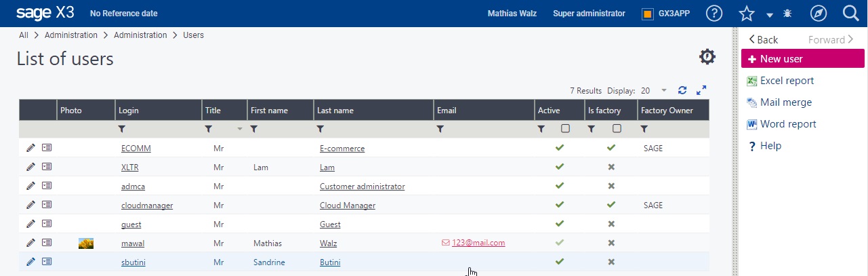Toggle the Active filter checkbox
The height and width of the screenshot is (276, 868).
pos(565,128)
